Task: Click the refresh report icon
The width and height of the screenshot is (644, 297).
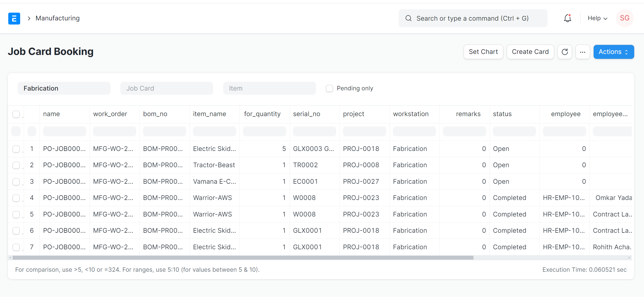Action: click(564, 52)
